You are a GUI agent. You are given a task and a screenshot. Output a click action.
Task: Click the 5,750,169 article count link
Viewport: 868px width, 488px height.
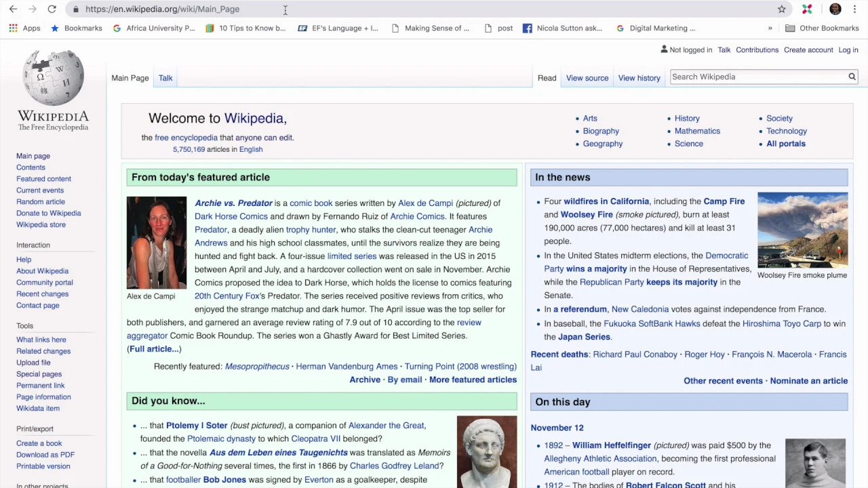[x=189, y=150]
